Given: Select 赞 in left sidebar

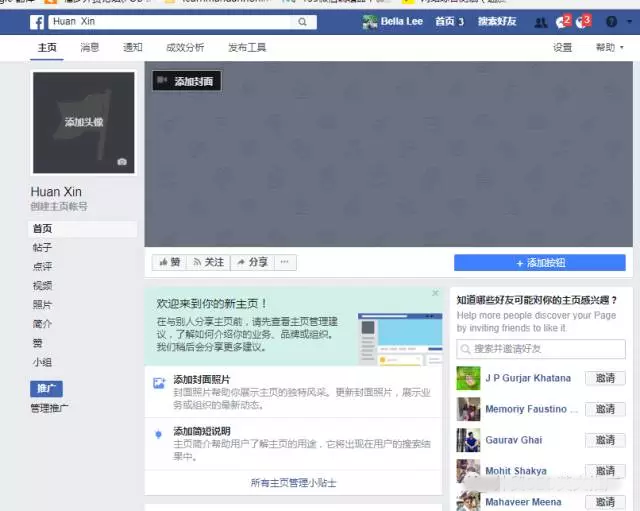Looking at the screenshot, I should [x=38, y=343].
